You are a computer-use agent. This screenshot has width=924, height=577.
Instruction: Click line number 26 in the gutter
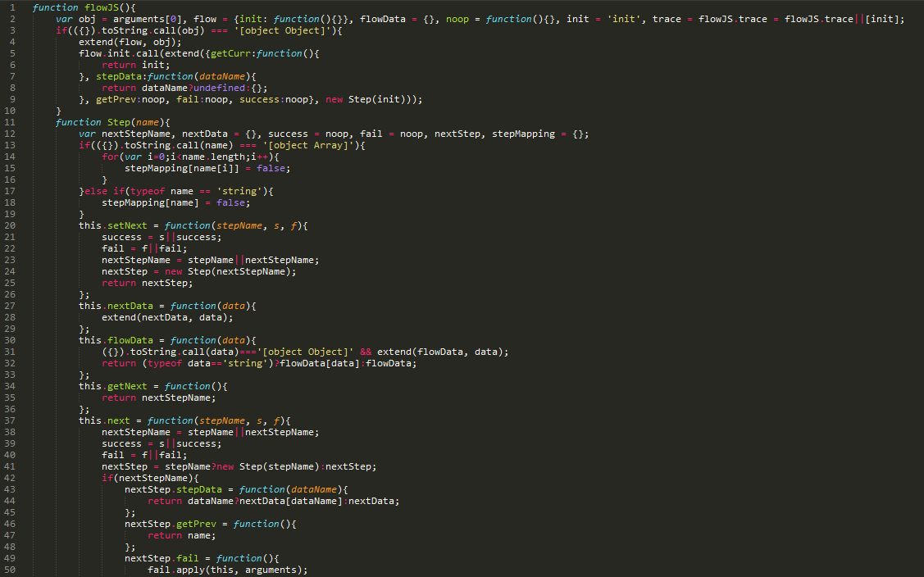click(10, 294)
